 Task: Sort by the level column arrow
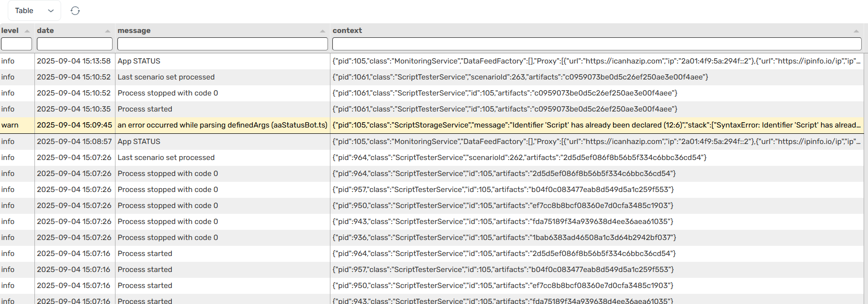(x=27, y=31)
